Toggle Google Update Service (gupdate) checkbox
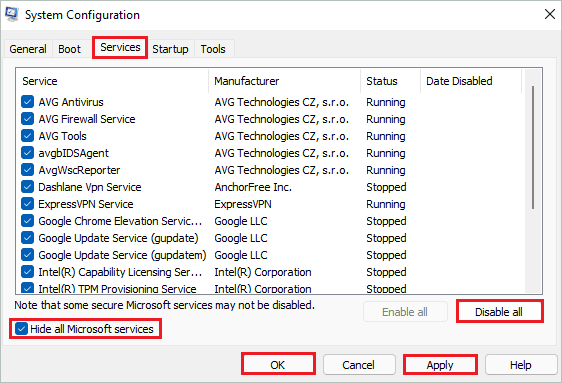Image resolution: width=562 pixels, height=383 pixels. point(28,238)
